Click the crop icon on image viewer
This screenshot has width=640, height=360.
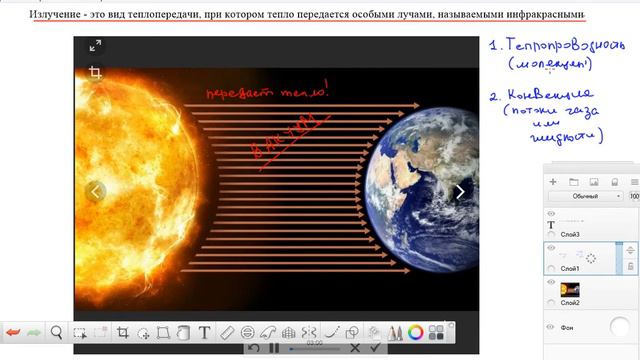coord(95,73)
